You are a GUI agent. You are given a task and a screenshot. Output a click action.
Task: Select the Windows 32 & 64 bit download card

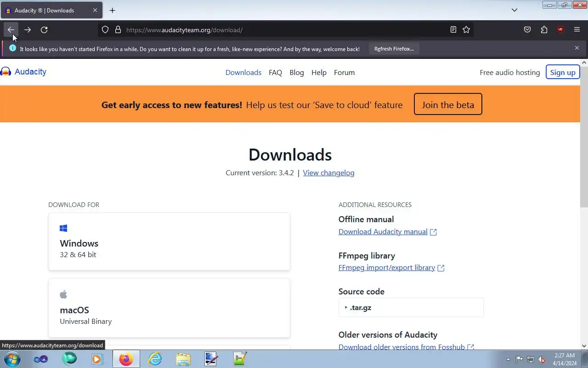tap(169, 241)
